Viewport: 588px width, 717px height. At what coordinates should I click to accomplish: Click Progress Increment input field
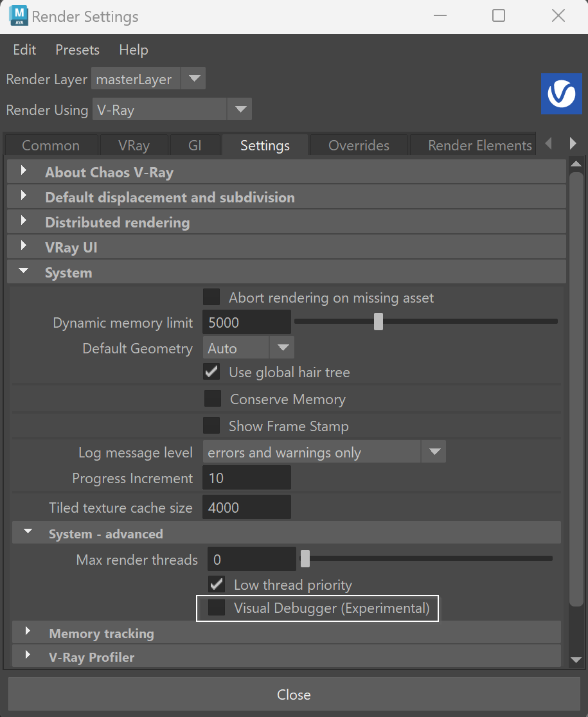(x=247, y=477)
